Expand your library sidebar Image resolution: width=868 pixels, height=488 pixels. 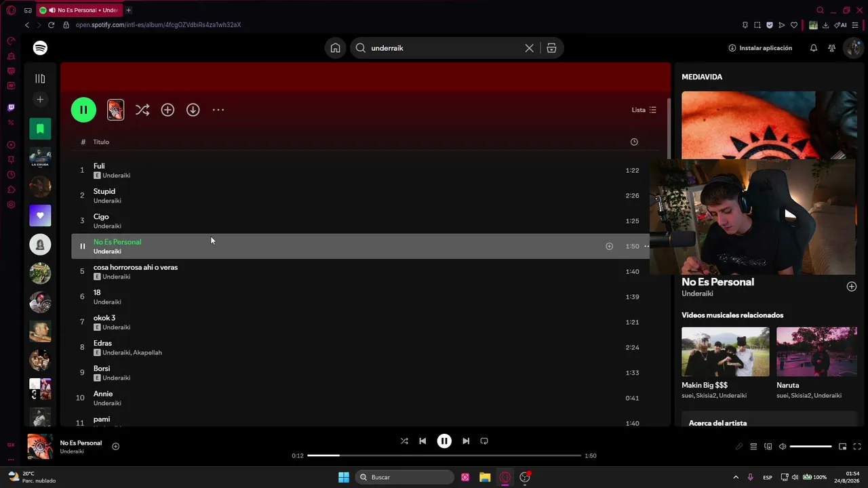tap(40, 79)
